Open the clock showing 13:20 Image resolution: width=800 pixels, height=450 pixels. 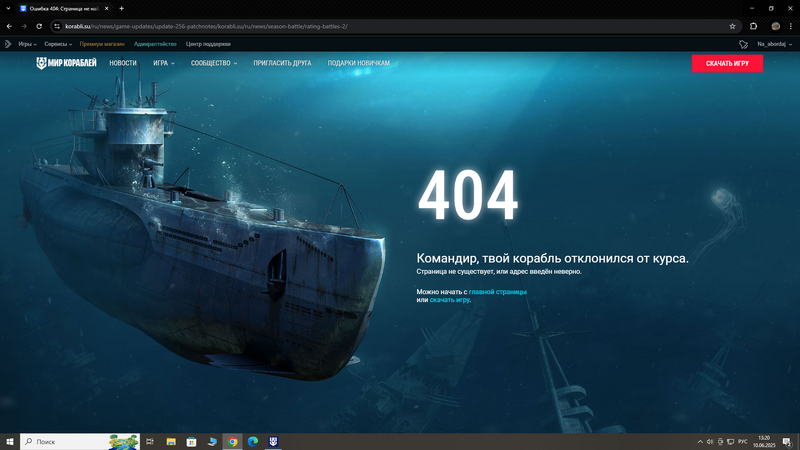click(x=764, y=442)
